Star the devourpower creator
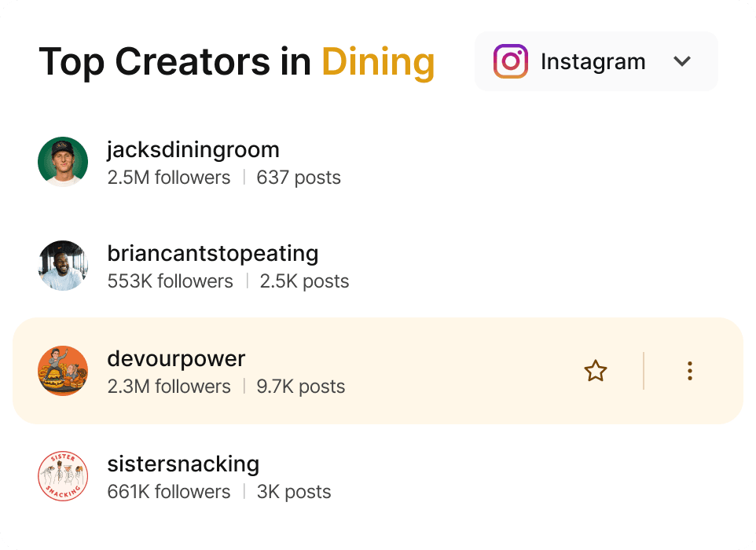The height and width of the screenshot is (550, 756). click(x=596, y=371)
